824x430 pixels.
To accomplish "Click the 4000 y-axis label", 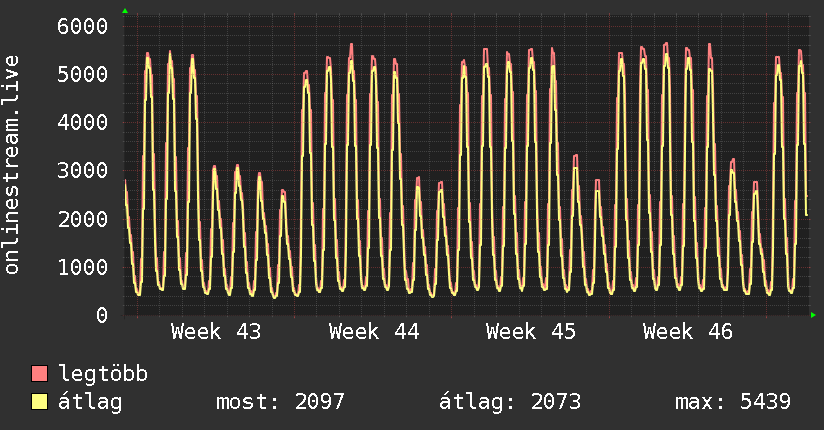I will click(83, 122).
